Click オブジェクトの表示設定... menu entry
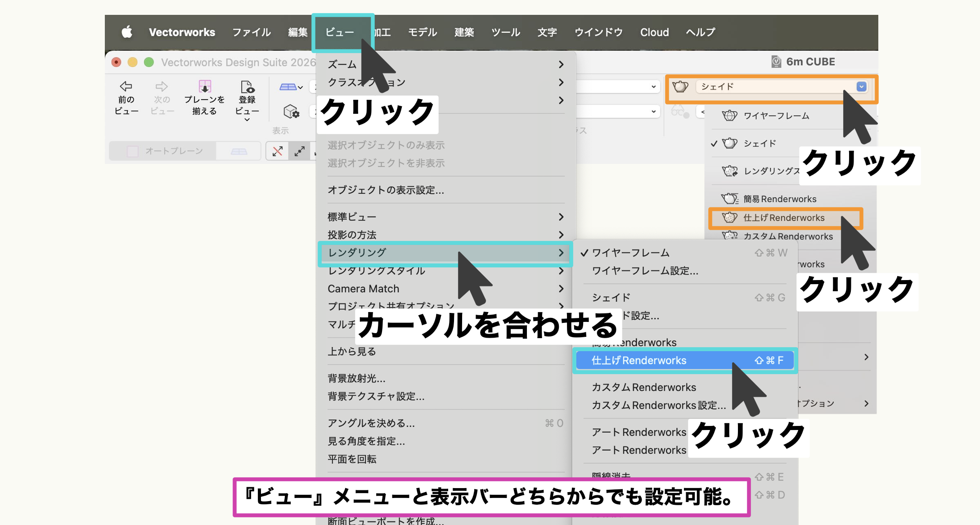The image size is (980, 525). click(386, 190)
